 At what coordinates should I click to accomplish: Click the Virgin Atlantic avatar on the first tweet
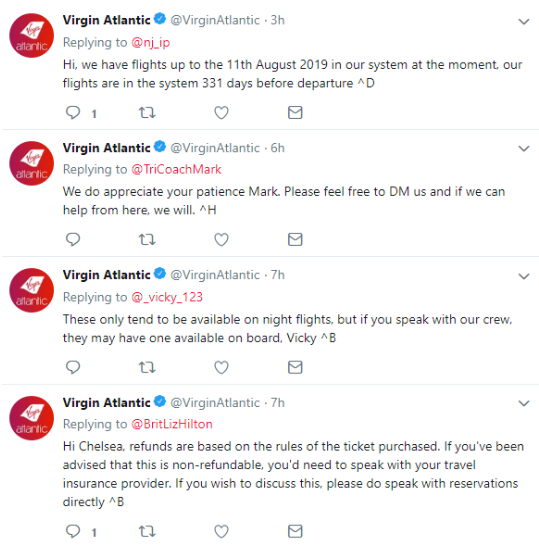click(x=31, y=35)
